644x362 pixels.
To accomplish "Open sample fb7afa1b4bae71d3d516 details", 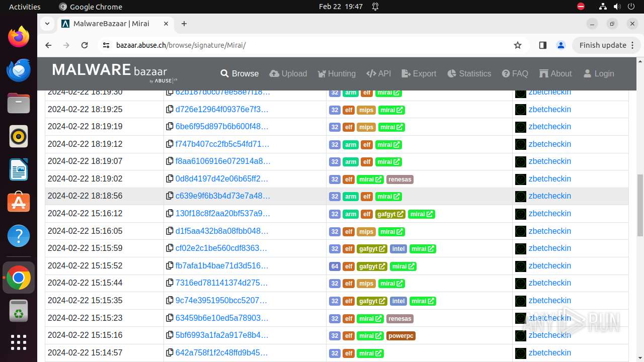I will click(222, 266).
